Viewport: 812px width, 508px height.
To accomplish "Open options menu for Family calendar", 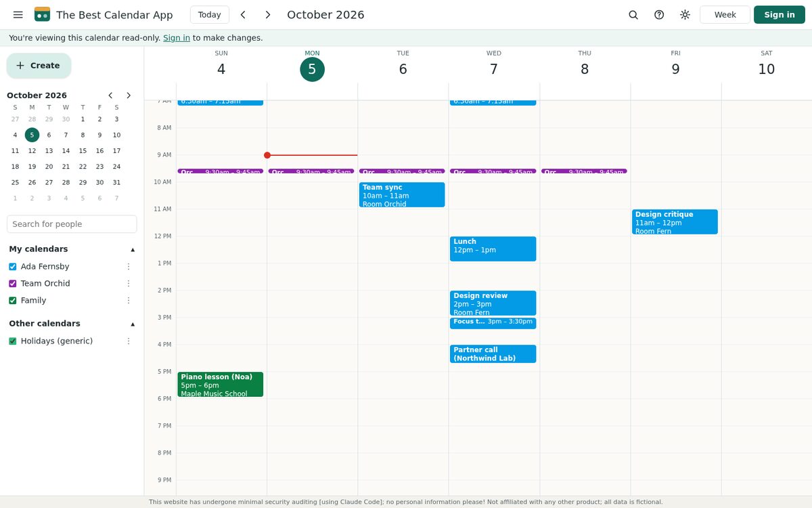I will (129, 301).
